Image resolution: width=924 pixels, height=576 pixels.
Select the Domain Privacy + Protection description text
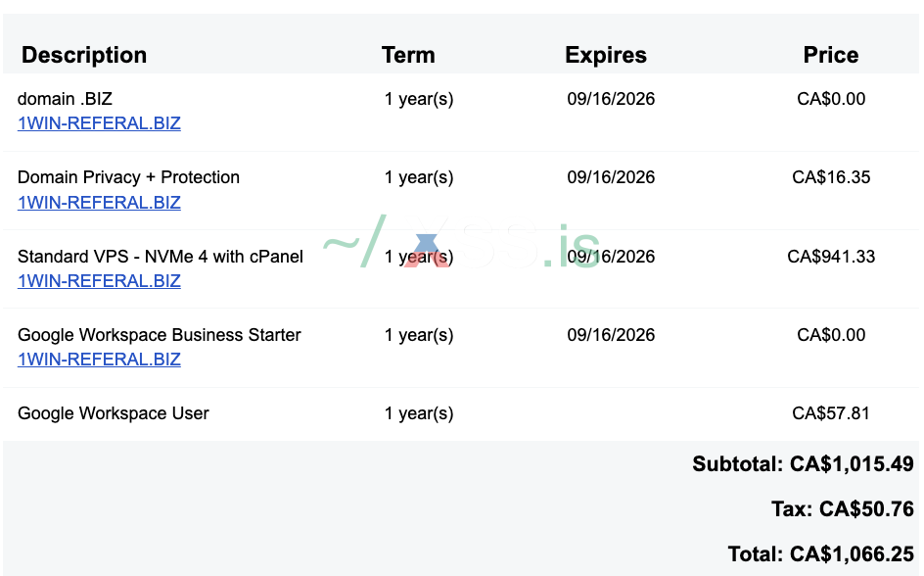coord(128,177)
